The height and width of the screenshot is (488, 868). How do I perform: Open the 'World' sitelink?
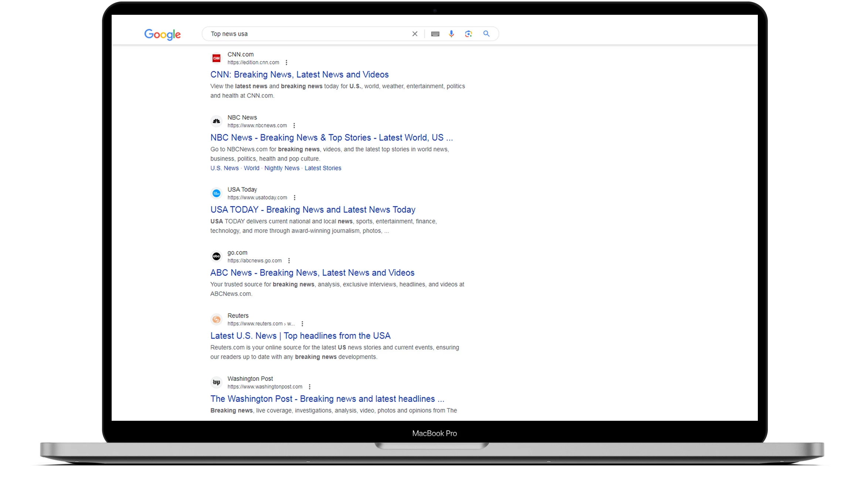point(251,168)
